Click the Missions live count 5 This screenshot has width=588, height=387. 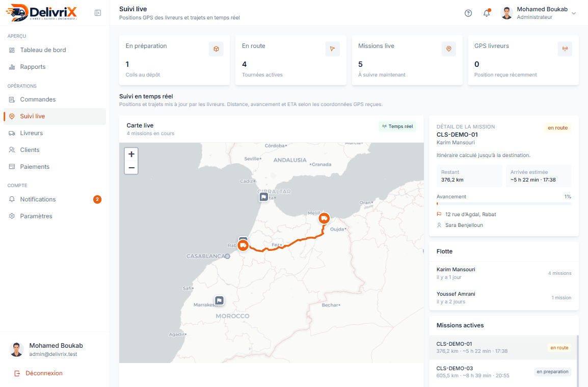360,64
